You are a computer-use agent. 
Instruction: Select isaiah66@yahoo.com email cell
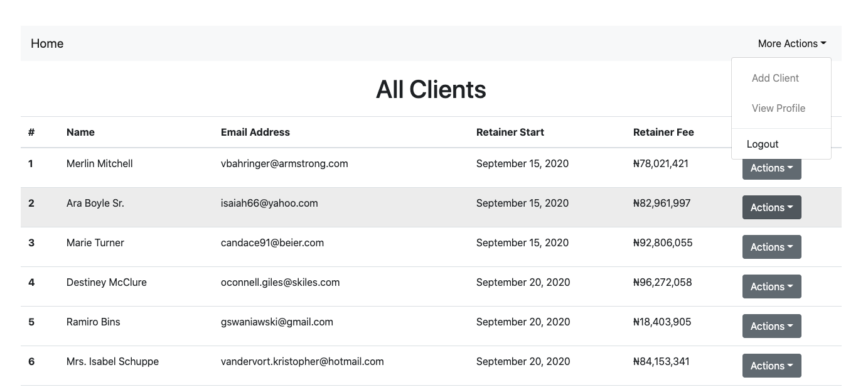[269, 203]
